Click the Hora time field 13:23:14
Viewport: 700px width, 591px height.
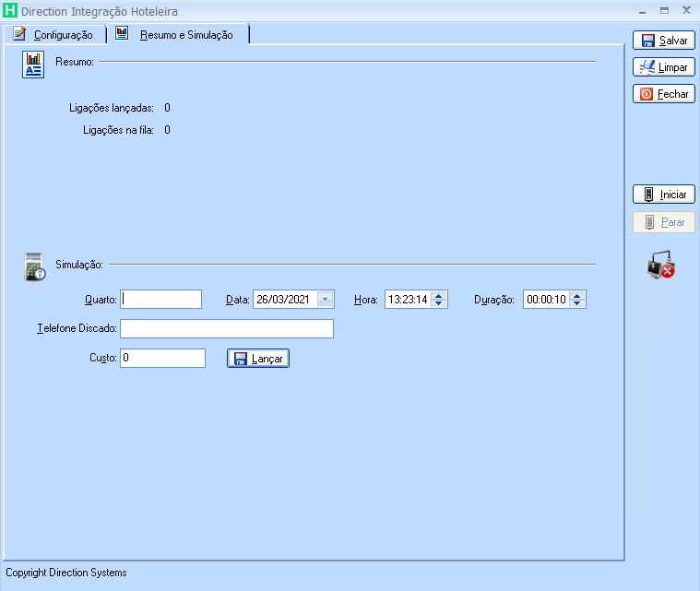pyautogui.click(x=408, y=299)
